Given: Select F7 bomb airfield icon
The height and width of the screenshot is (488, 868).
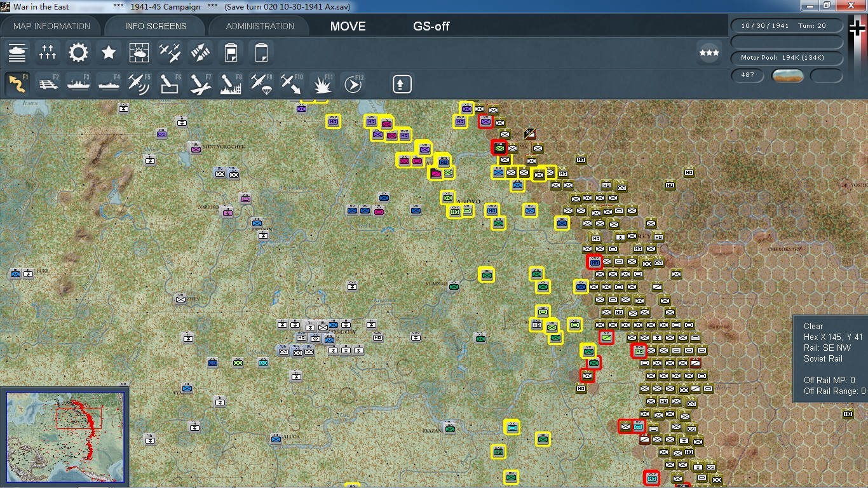Looking at the screenshot, I should pos(200,83).
